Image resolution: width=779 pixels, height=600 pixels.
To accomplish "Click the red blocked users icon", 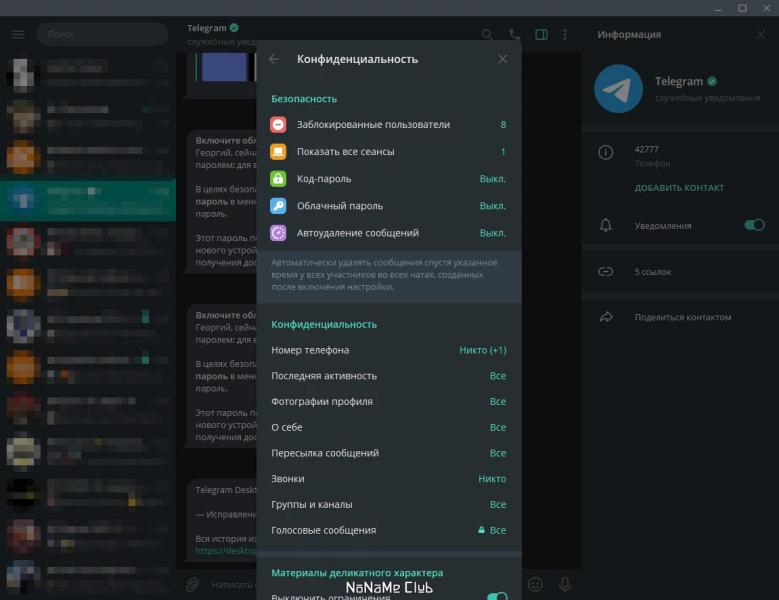I will 278,125.
